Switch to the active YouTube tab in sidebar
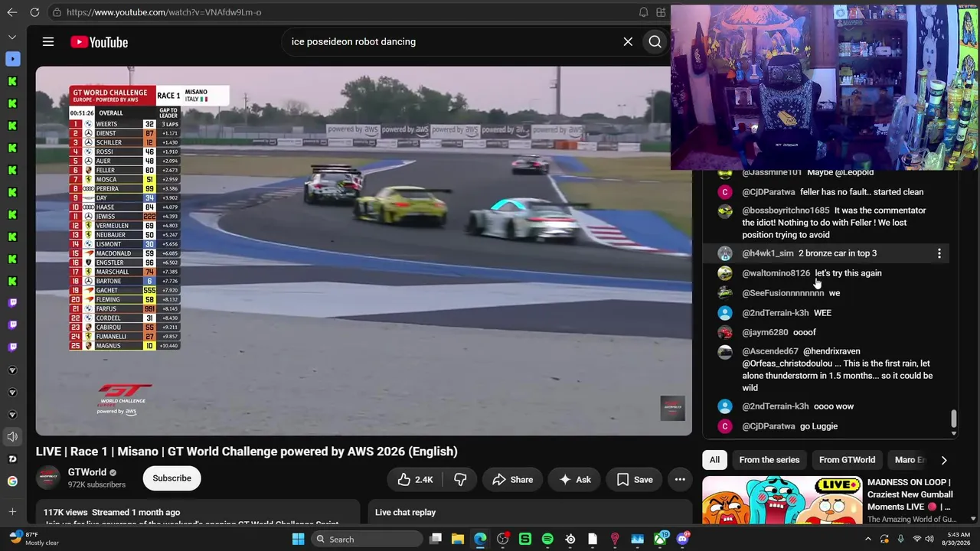 coord(12,59)
